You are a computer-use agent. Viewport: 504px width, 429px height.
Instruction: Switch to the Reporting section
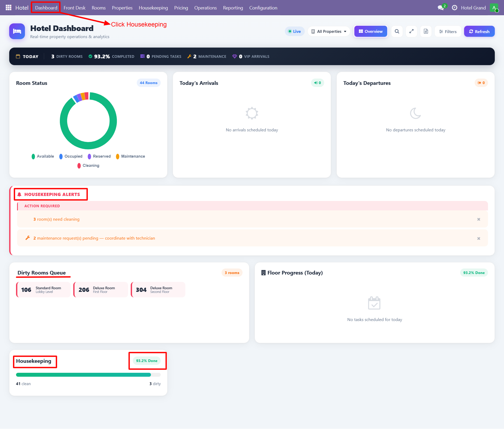coord(233,8)
